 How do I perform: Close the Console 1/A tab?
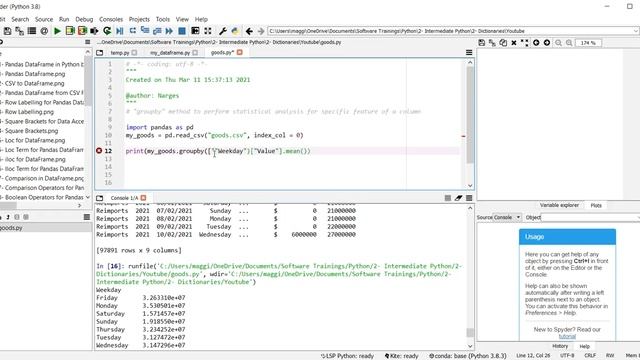[143, 198]
